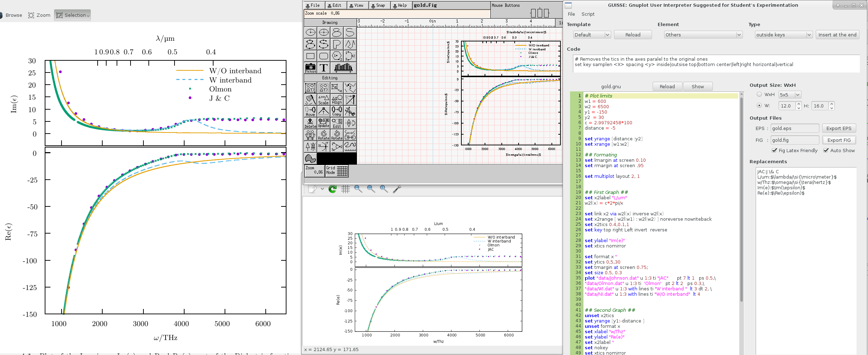Click the EPS filename field gold.eps
Viewport: 868px width, 355px height.
(795, 128)
